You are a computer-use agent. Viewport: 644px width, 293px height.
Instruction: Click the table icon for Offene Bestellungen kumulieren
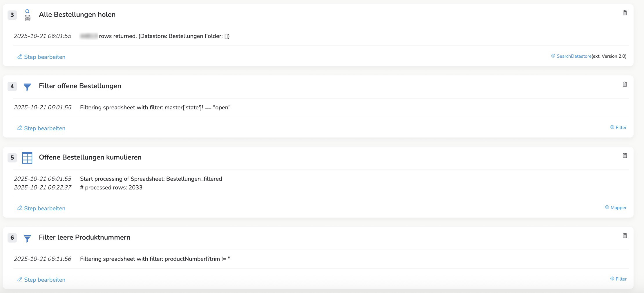point(27,158)
